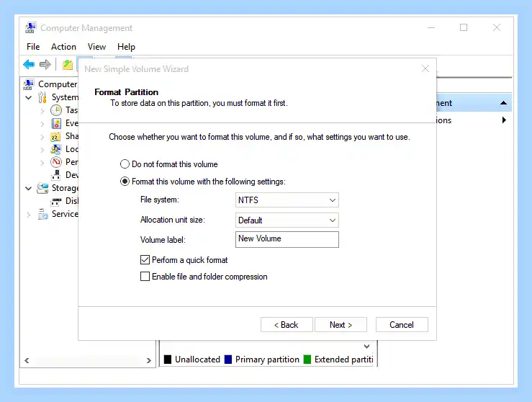The height and width of the screenshot is (402, 532).
Task: Open the File menu
Action: pyautogui.click(x=33, y=47)
